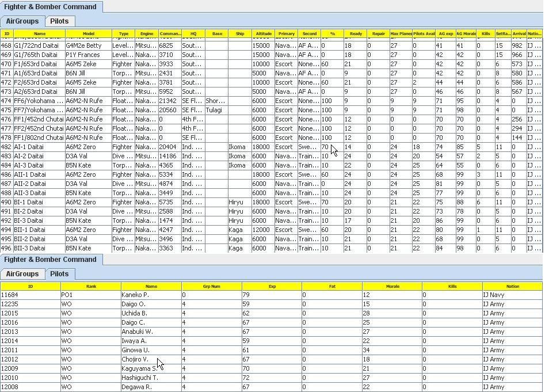
Task: Click the PO1 rank cell
Action: coord(91,295)
